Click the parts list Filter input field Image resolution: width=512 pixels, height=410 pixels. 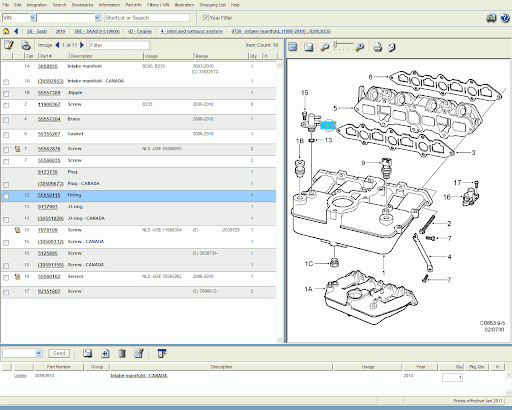[119, 45]
